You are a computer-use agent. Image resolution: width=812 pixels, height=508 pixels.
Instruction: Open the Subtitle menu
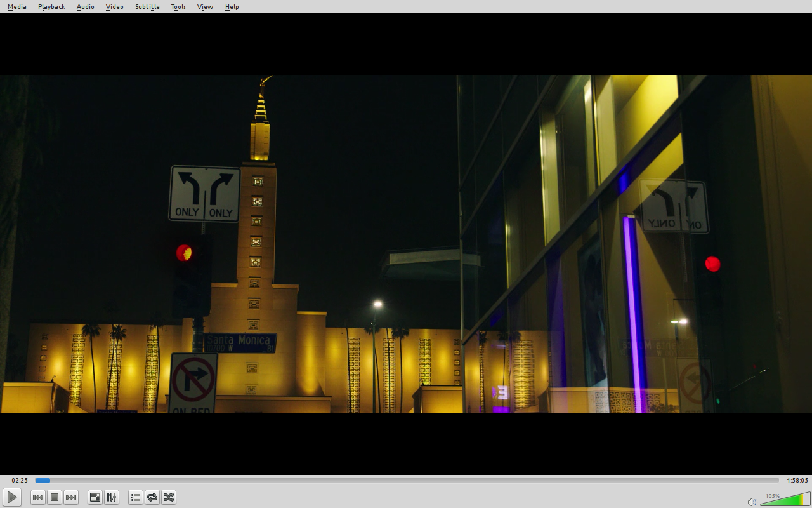tap(147, 6)
